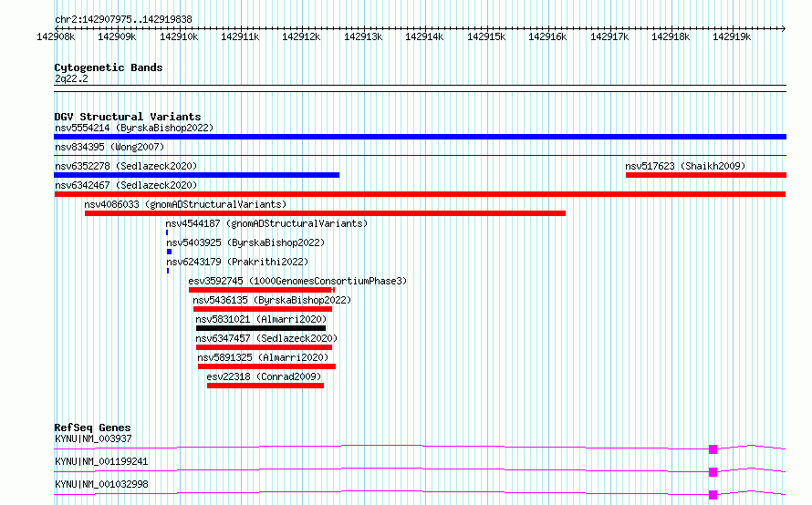Open nsv5403925 (ByrskaBishop2022) label
This screenshot has width=812, height=505.
pyautogui.click(x=245, y=242)
